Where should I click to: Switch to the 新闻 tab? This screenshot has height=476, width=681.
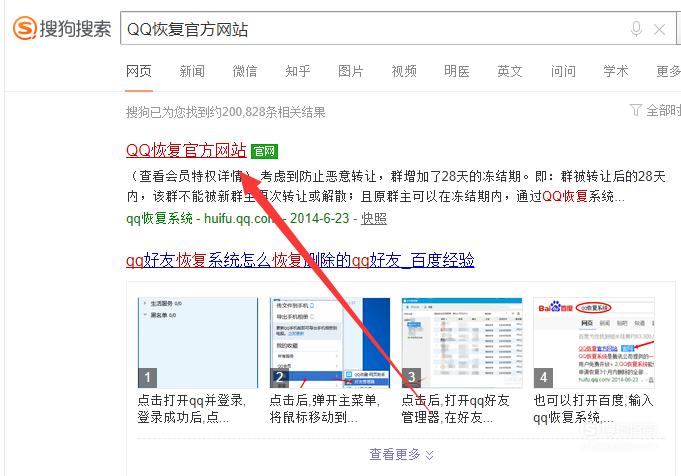tap(192, 71)
